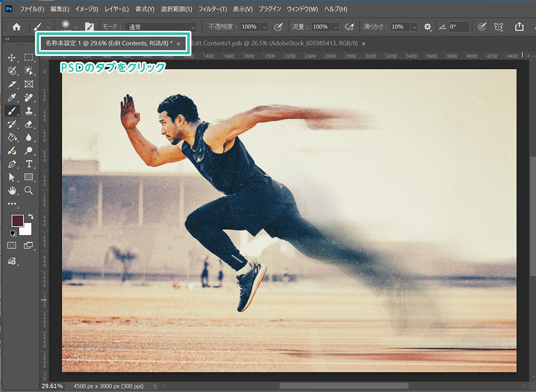
Task: Click the Home button in options bar
Action: tap(17, 27)
